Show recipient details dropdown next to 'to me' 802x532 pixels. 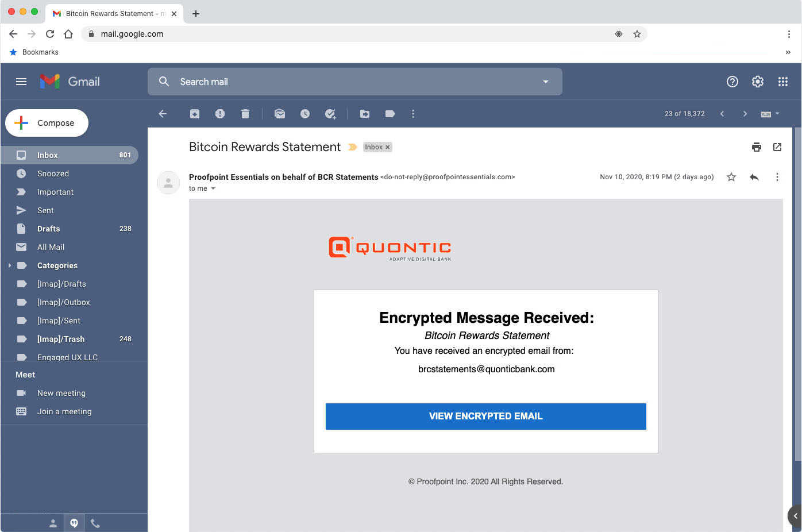pos(213,188)
